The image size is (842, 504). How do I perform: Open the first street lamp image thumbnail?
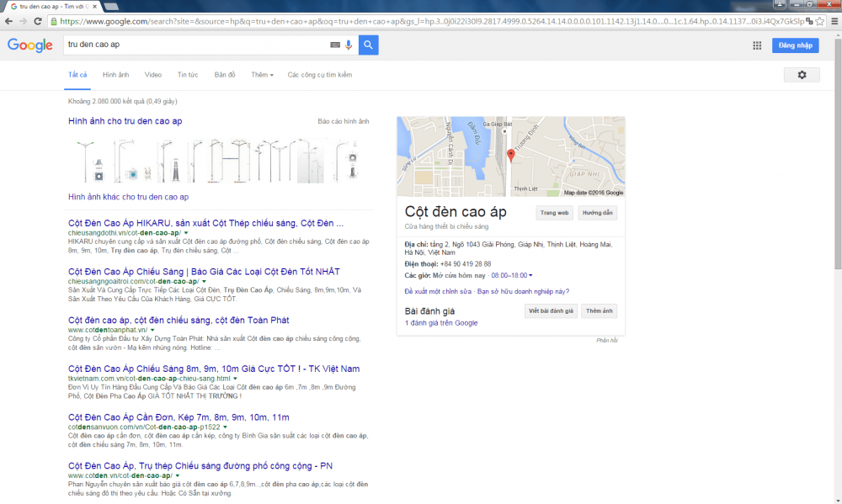point(89,161)
